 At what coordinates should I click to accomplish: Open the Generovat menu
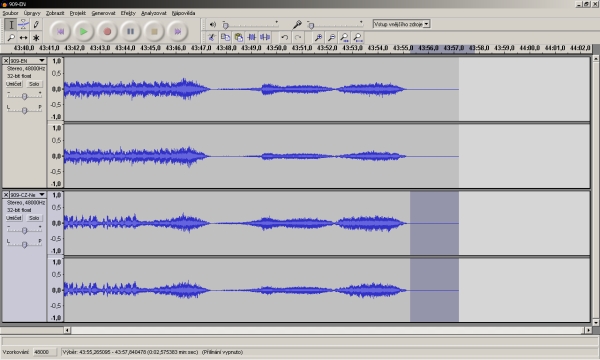coord(103,13)
